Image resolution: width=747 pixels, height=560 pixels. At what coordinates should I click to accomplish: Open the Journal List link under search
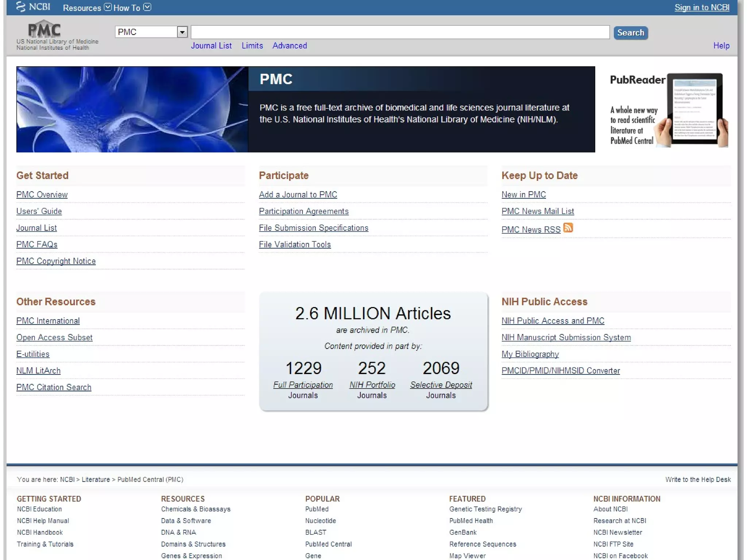(211, 46)
